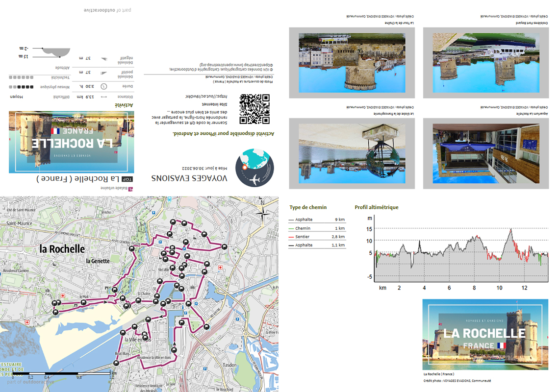The height and width of the screenshot is (392, 559).
Task: Click the gray line swatch for Asphalte 9 km
Action: pos(291,220)
